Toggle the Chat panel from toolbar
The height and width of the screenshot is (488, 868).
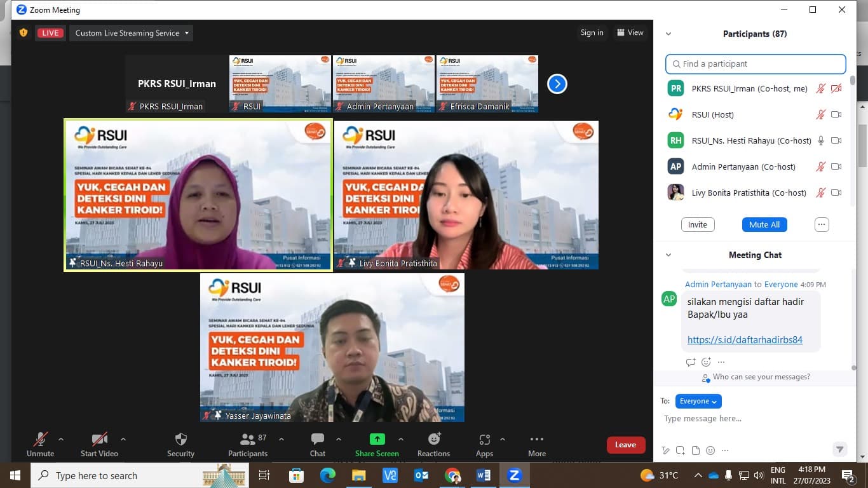(318, 444)
